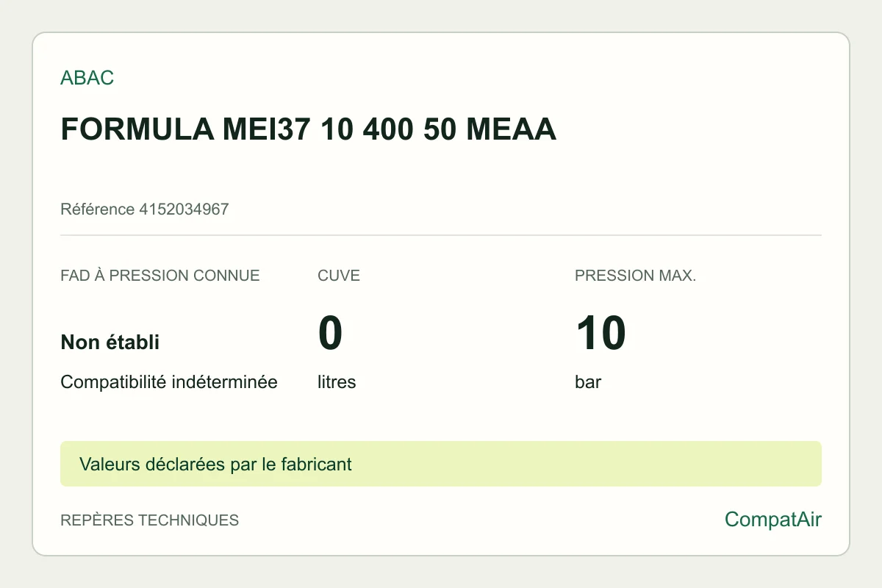882x588 pixels.
Task: Click the Référence 4152034967 text
Action: (145, 209)
